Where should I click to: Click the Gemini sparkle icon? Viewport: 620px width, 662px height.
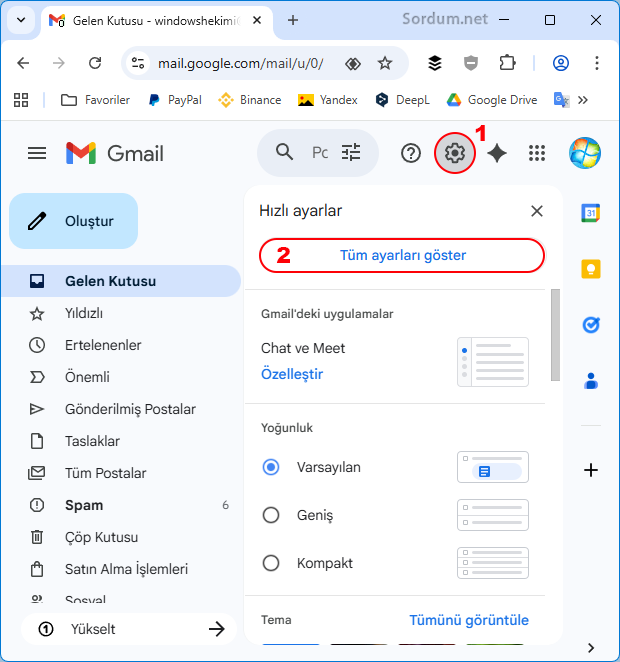[x=497, y=153]
